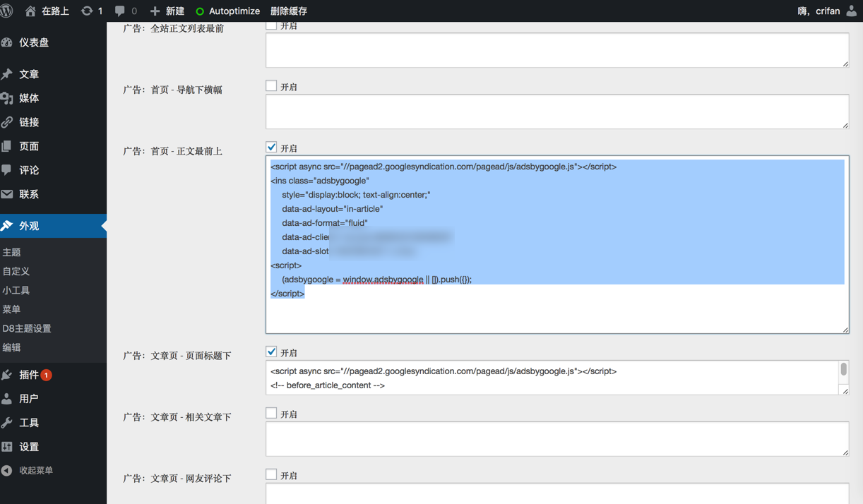Open the 小工具 submenu item

(16, 290)
